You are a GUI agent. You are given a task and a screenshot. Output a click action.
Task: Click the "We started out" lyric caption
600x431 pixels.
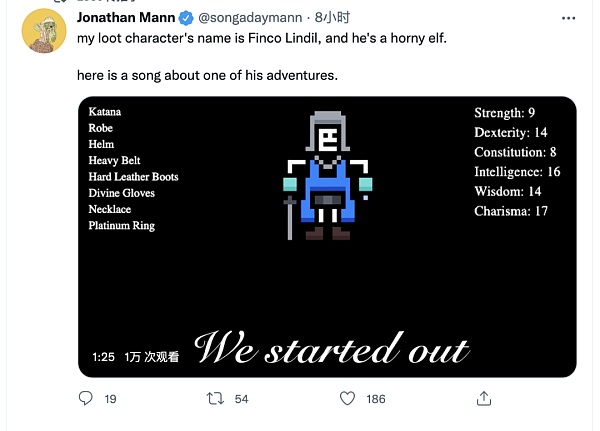click(x=331, y=349)
